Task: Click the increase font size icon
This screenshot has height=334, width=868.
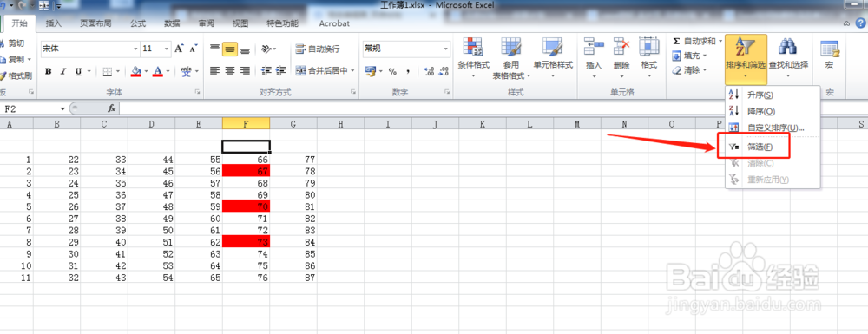Action: tap(179, 49)
